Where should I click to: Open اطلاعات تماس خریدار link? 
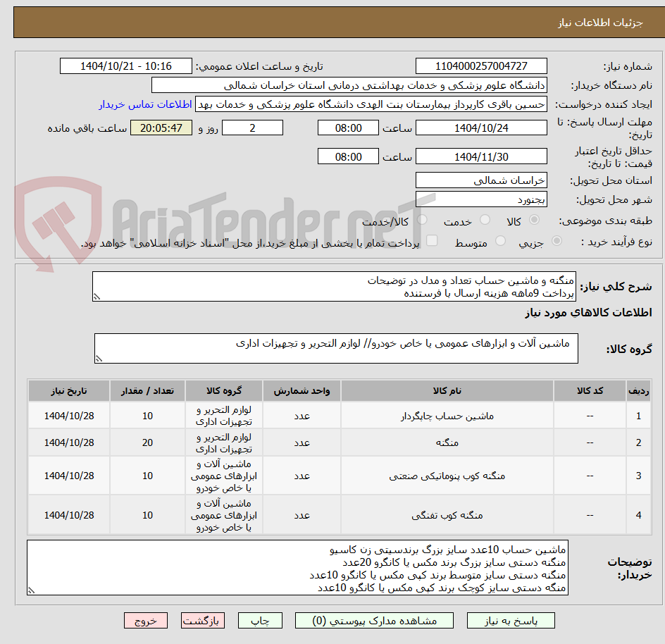click(145, 104)
